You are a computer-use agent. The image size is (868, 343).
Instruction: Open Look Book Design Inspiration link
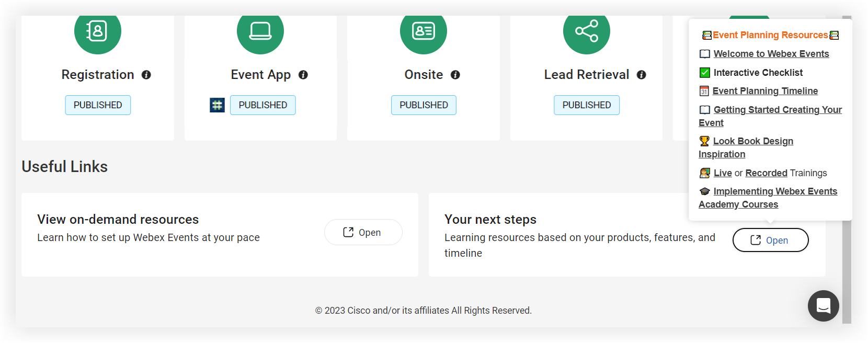coord(746,147)
